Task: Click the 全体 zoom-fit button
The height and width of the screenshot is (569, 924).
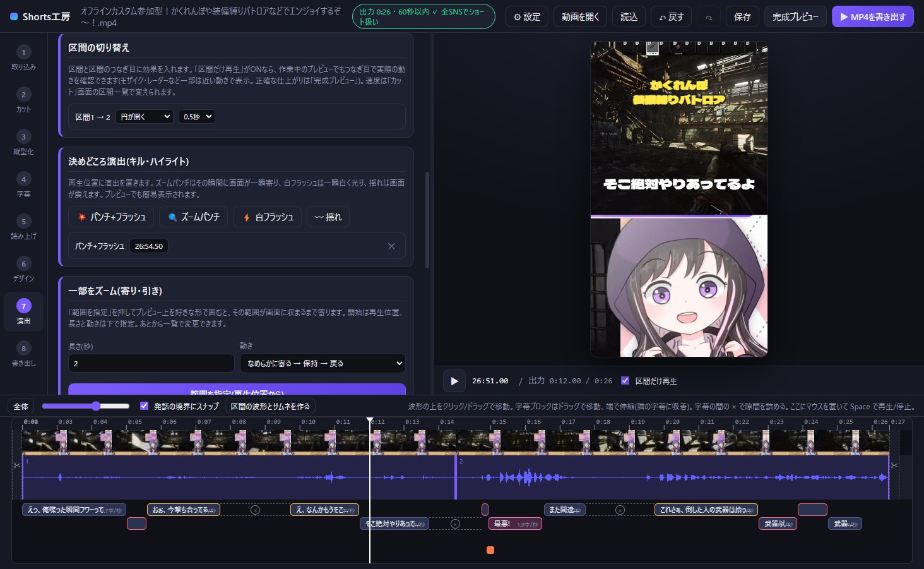Action: (x=21, y=406)
